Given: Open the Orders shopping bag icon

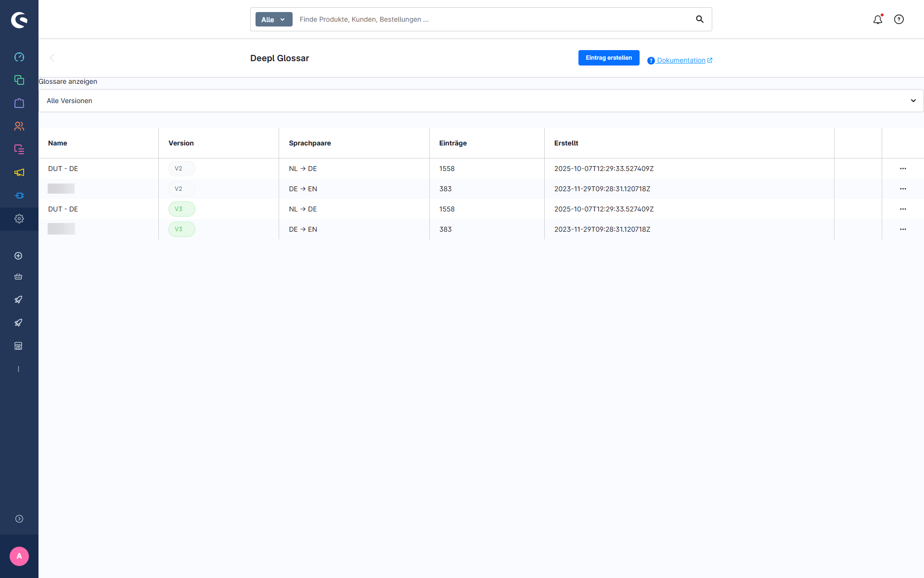Looking at the screenshot, I should point(19,103).
